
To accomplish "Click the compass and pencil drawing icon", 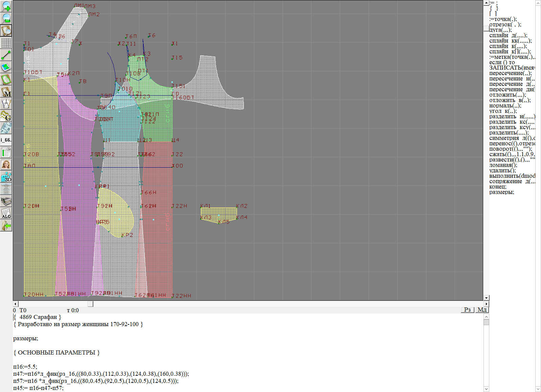I will 6,104.
